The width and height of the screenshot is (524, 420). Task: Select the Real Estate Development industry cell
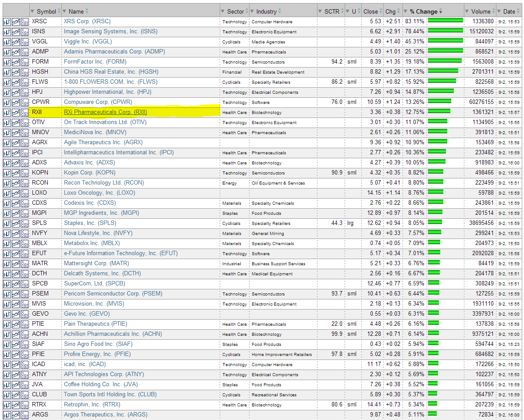click(x=278, y=72)
